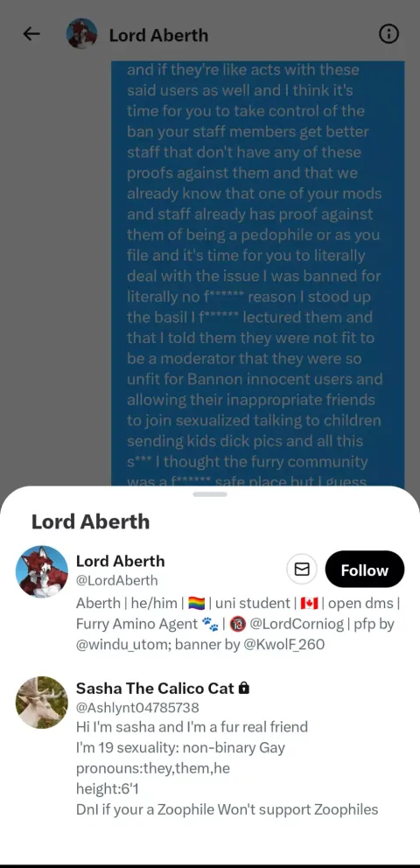The width and height of the screenshot is (420, 868).
Task: Tap the bottom sheet drag handle
Action: coord(210,493)
